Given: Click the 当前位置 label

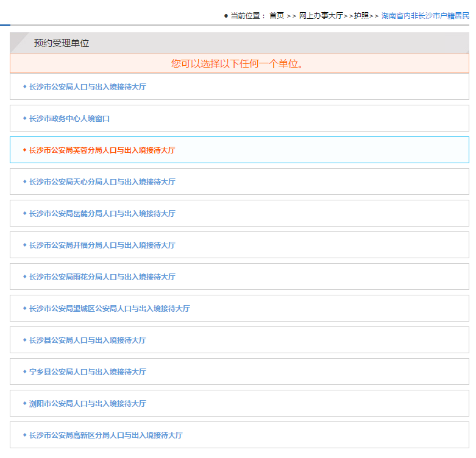Looking at the screenshot, I should coord(245,15).
